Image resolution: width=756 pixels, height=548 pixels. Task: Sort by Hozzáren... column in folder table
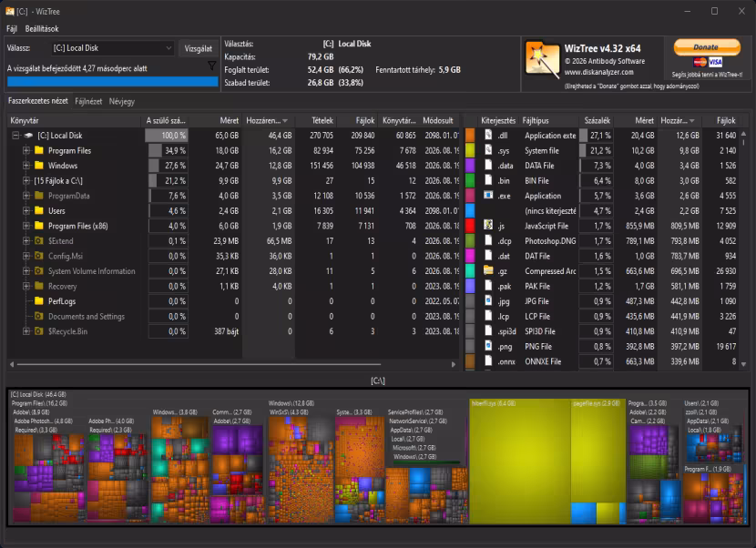[x=268, y=120]
